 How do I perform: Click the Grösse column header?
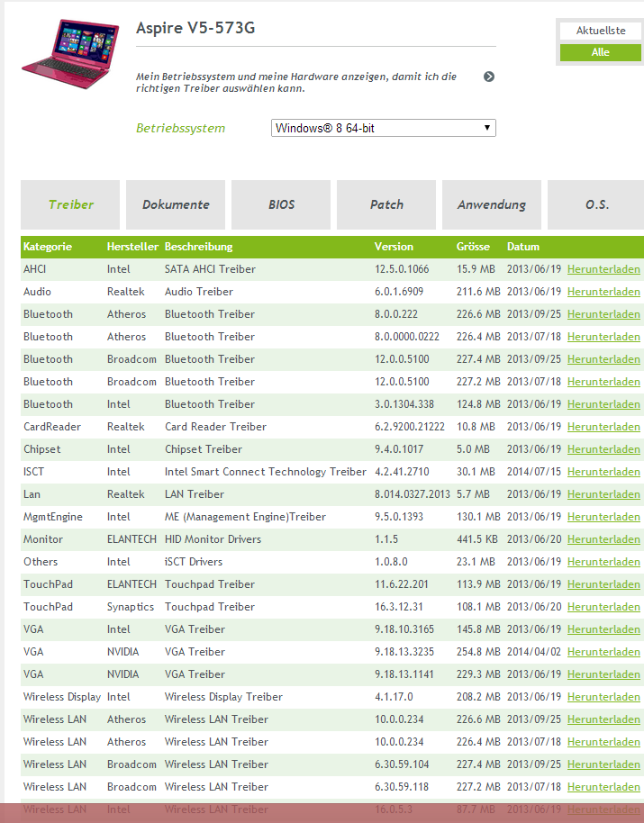click(x=473, y=247)
